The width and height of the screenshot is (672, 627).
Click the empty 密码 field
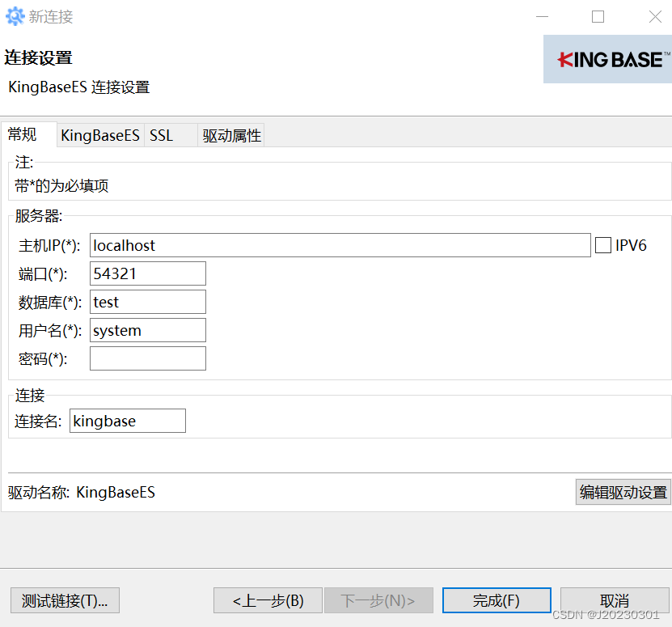tap(147, 358)
